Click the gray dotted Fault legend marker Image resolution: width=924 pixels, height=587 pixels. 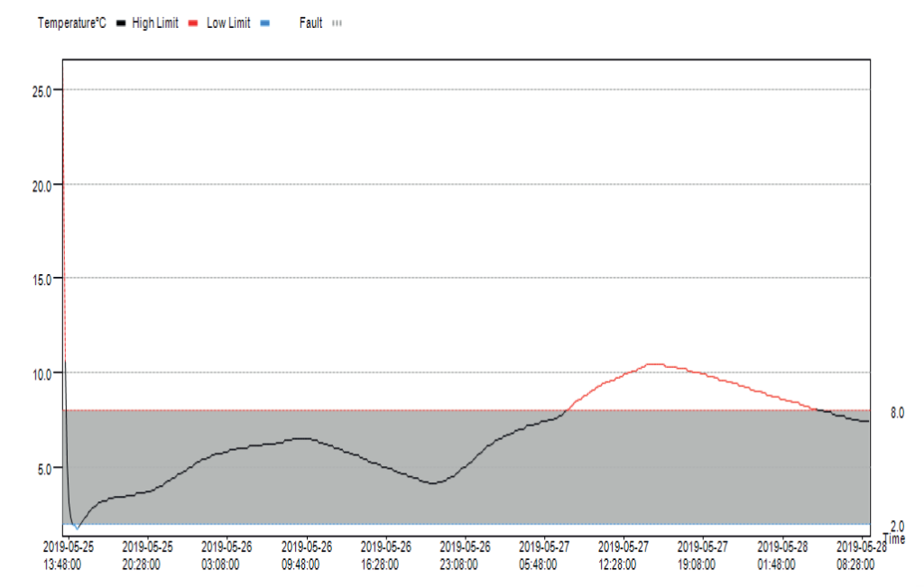coord(337,23)
